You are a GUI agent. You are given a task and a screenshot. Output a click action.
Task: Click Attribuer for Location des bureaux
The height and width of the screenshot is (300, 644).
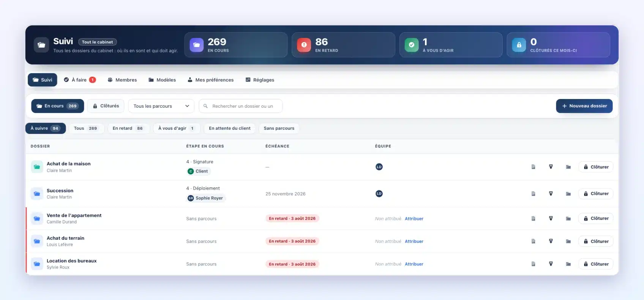(414, 264)
